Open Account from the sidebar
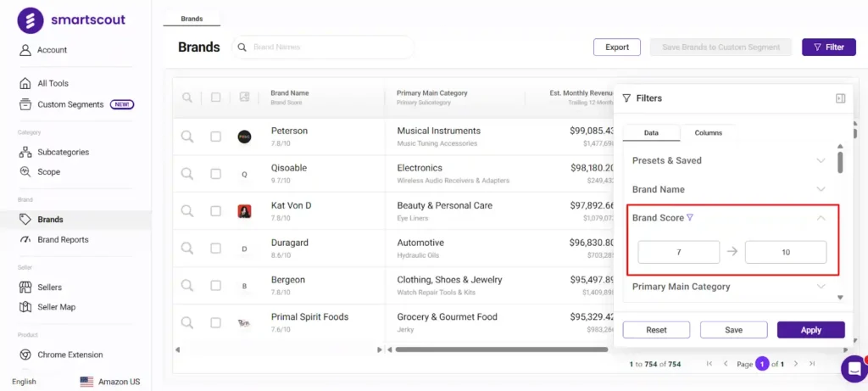868x391 pixels. point(52,50)
